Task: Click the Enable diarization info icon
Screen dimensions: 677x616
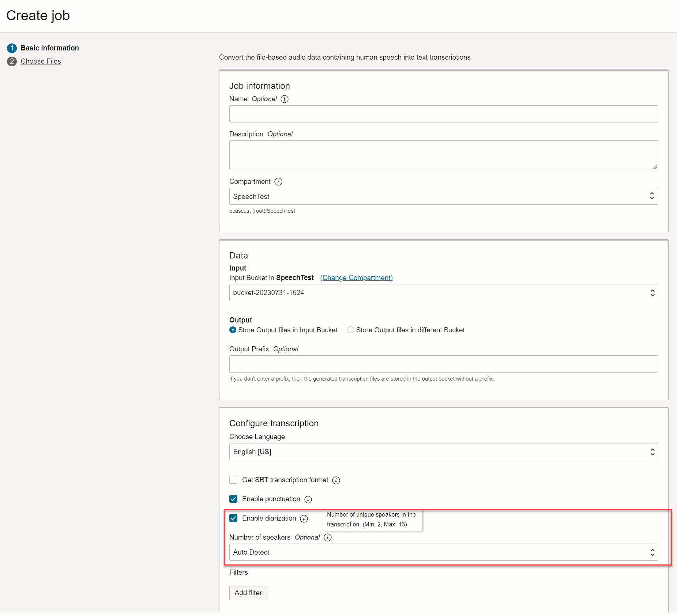Action: click(304, 518)
